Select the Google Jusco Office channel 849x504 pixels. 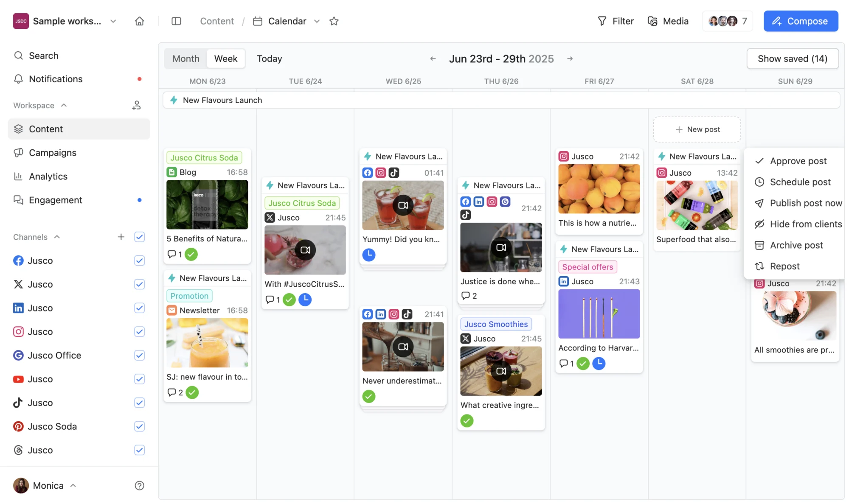point(47,356)
